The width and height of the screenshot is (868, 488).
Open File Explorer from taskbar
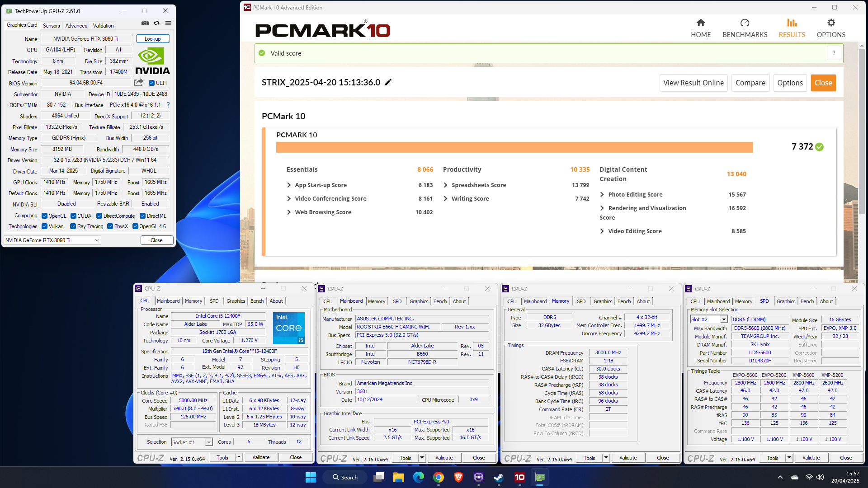point(398,477)
